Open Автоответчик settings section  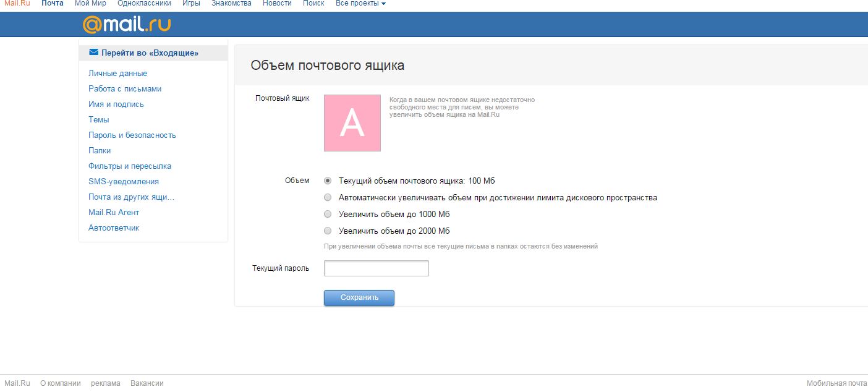[x=114, y=228]
